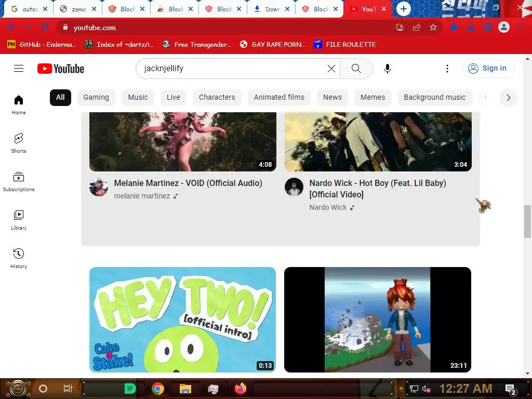This screenshot has height=399, width=532.
Task: Select the Live filter chip
Action: (x=174, y=97)
